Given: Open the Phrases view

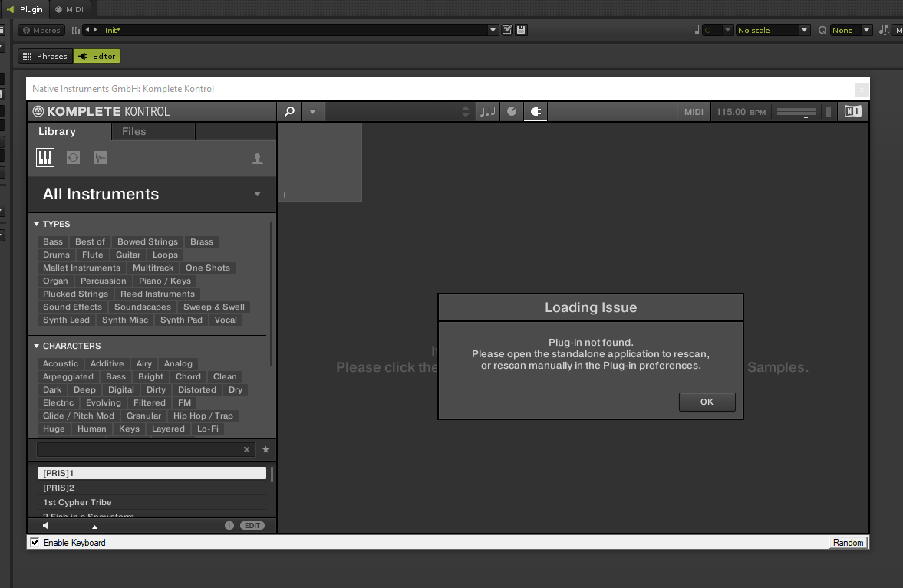Looking at the screenshot, I should 45,57.
